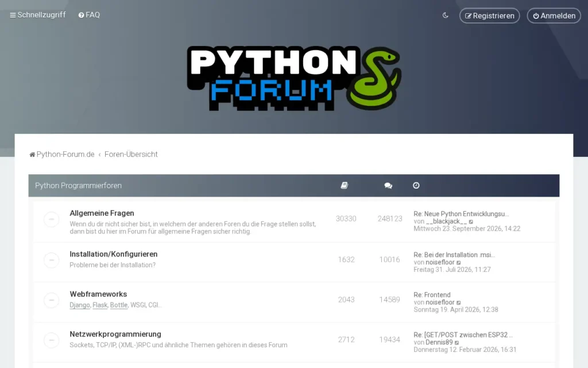The width and height of the screenshot is (588, 368).
Task: Open last post Re: Frontend
Action: click(432, 295)
